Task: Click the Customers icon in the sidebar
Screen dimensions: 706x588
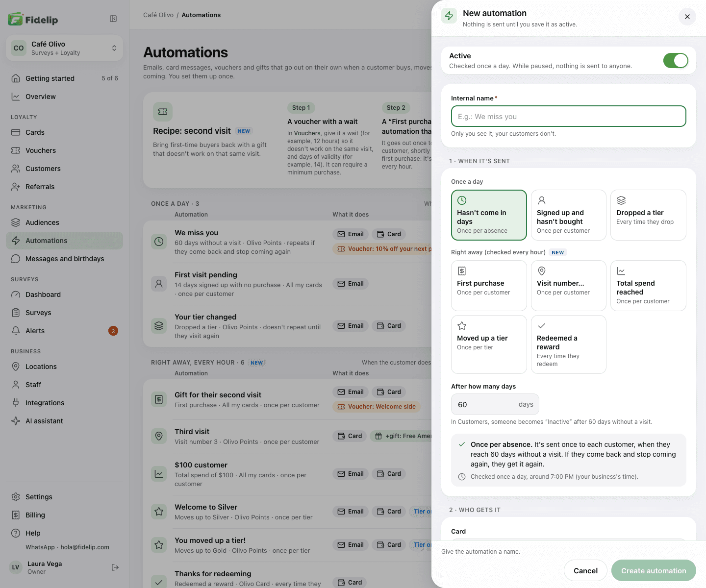Action: click(16, 169)
